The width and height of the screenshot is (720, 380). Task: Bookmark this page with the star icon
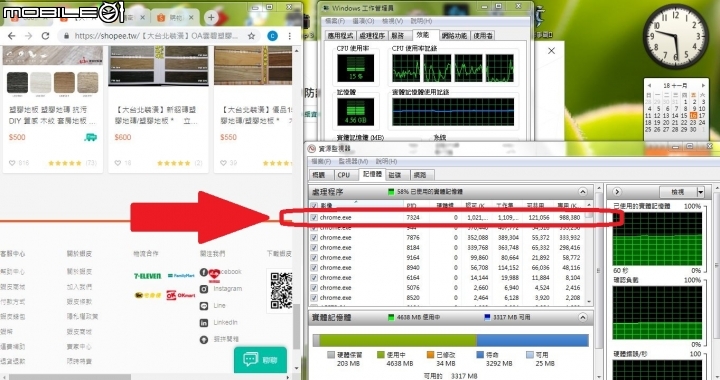[x=251, y=36]
